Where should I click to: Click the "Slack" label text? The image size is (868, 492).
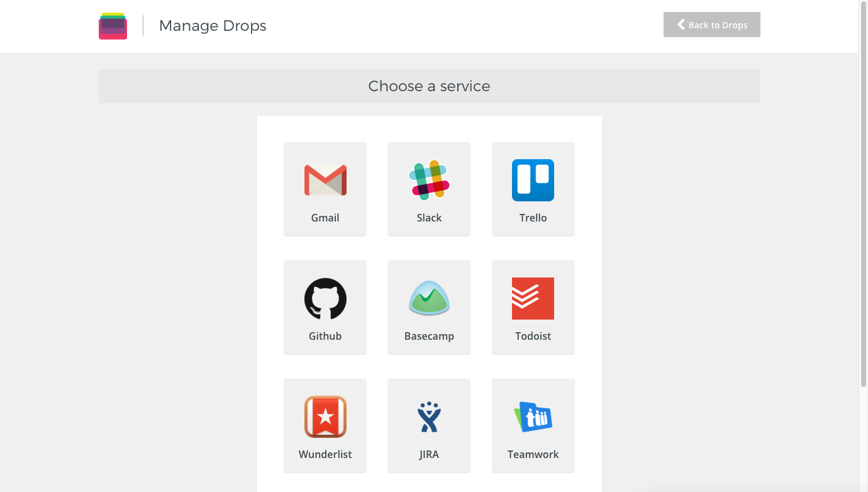[429, 218]
